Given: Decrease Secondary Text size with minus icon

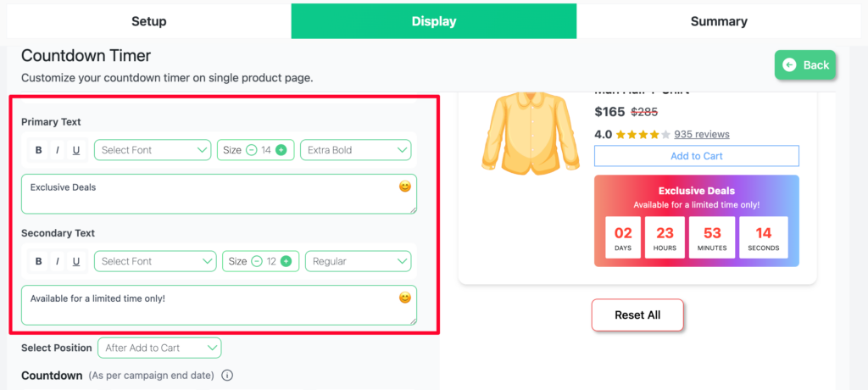Looking at the screenshot, I should [x=256, y=261].
